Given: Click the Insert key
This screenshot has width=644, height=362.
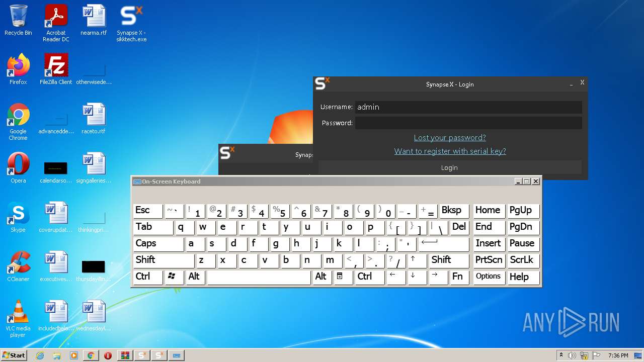Looking at the screenshot, I should click(489, 244).
